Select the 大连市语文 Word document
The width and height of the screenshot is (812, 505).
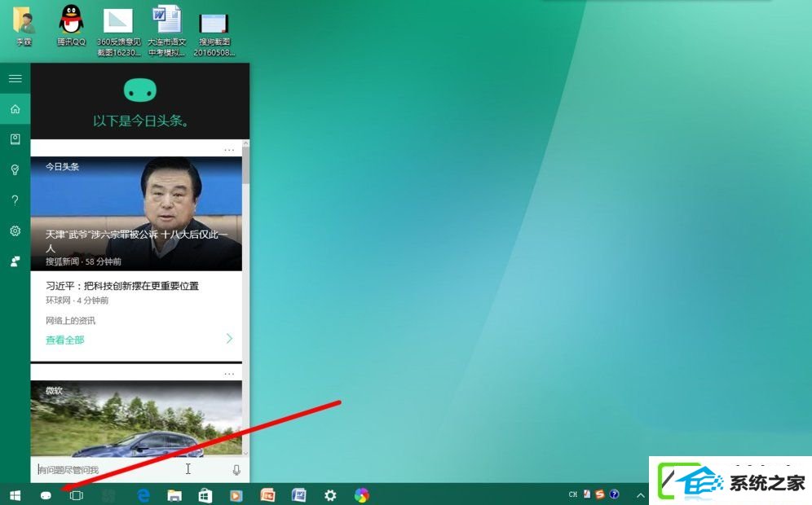(x=167, y=31)
